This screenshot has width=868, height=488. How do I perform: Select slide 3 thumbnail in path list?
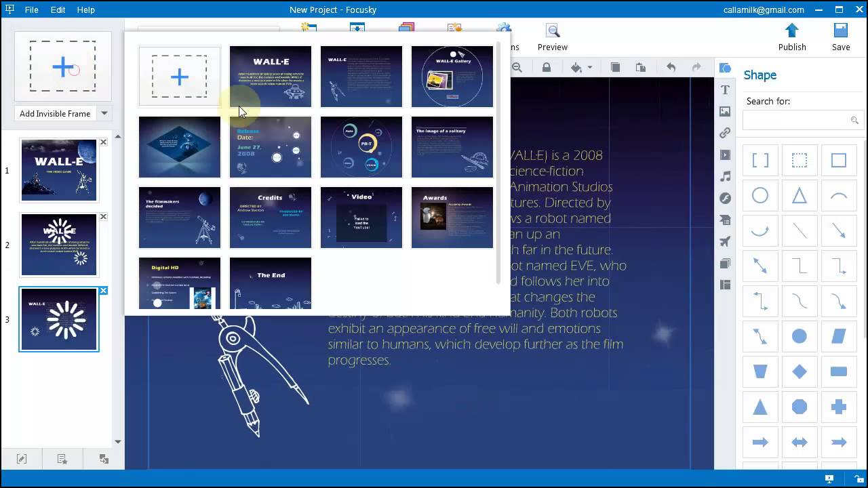pyautogui.click(x=59, y=319)
